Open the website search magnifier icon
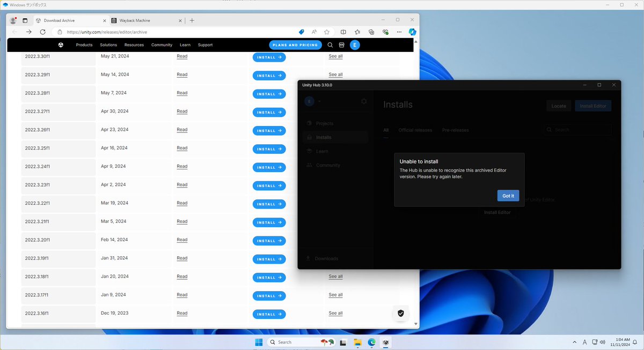This screenshot has width=644, height=350. click(x=330, y=45)
